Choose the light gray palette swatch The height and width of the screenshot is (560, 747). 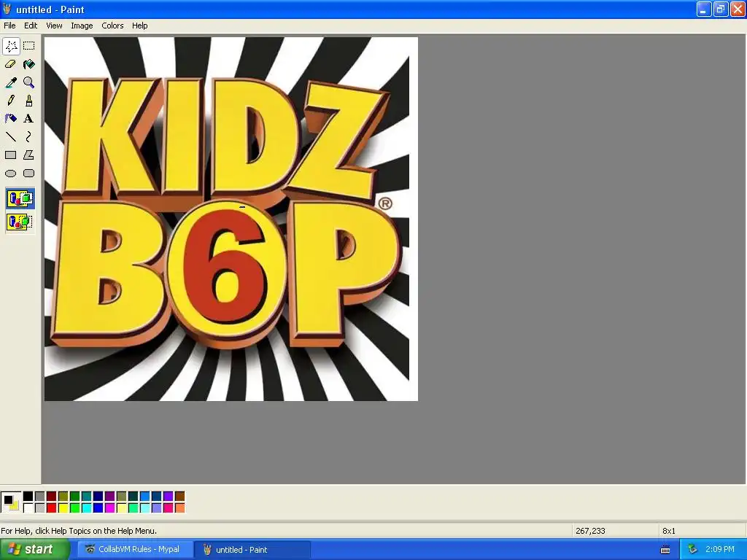40,508
